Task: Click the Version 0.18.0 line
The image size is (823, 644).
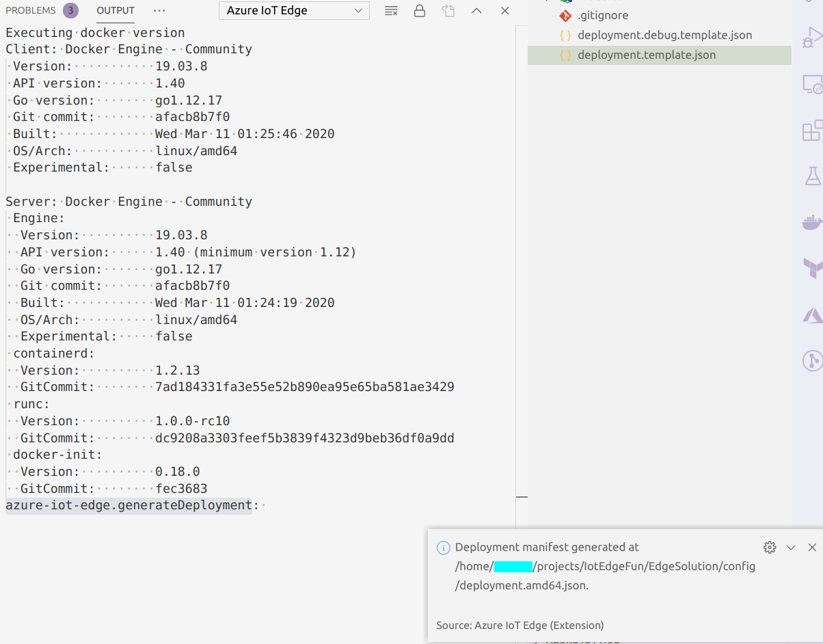Action: coord(110,472)
